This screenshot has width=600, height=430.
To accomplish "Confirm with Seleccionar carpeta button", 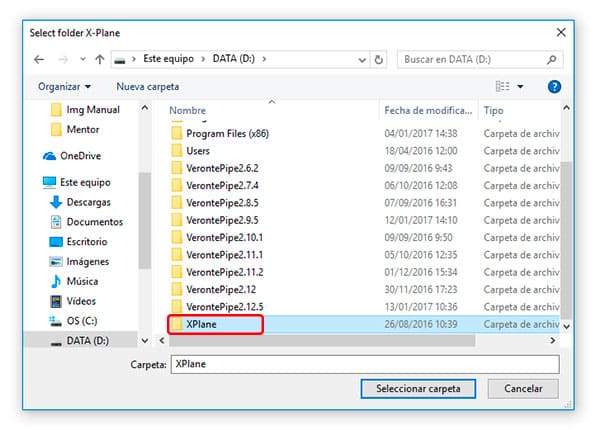I will coord(418,389).
